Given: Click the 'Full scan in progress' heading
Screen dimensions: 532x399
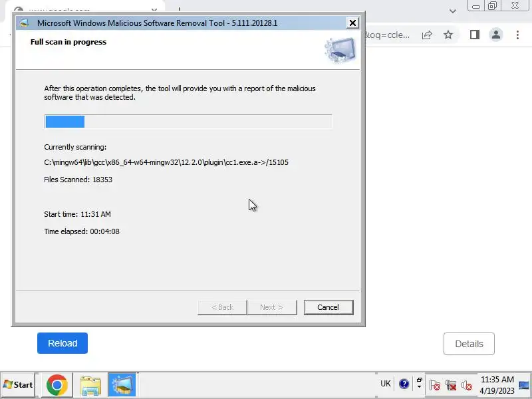Looking at the screenshot, I should coord(68,42).
